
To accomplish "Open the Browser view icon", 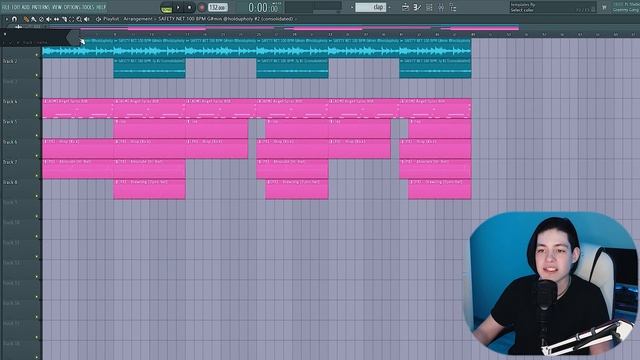I will pyautogui.click(x=453, y=7).
